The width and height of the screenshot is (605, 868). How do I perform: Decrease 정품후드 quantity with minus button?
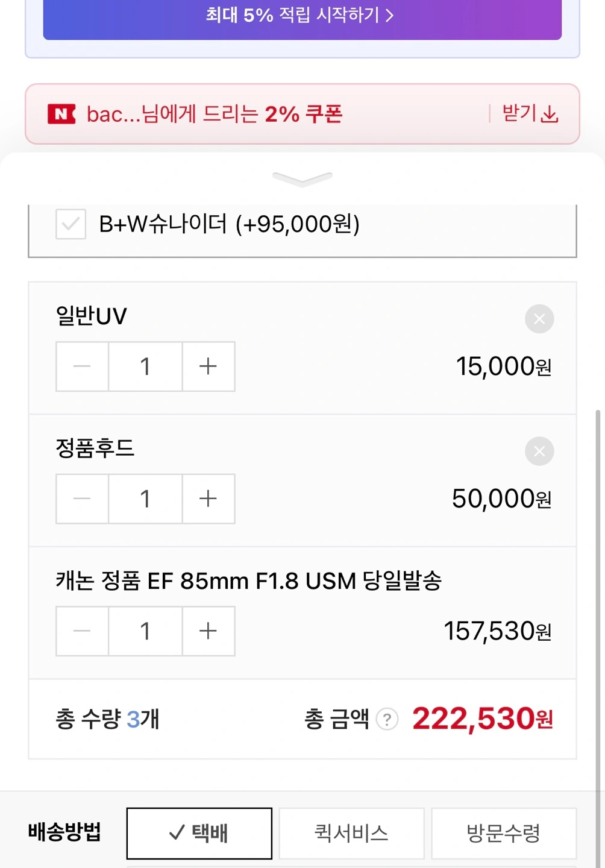coord(82,498)
